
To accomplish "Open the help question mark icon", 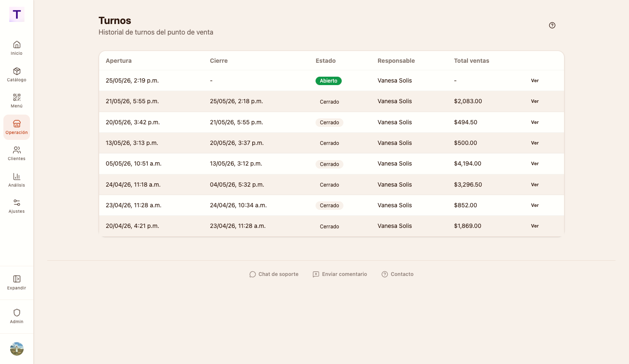I will pyautogui.click(x=552, y=25).
